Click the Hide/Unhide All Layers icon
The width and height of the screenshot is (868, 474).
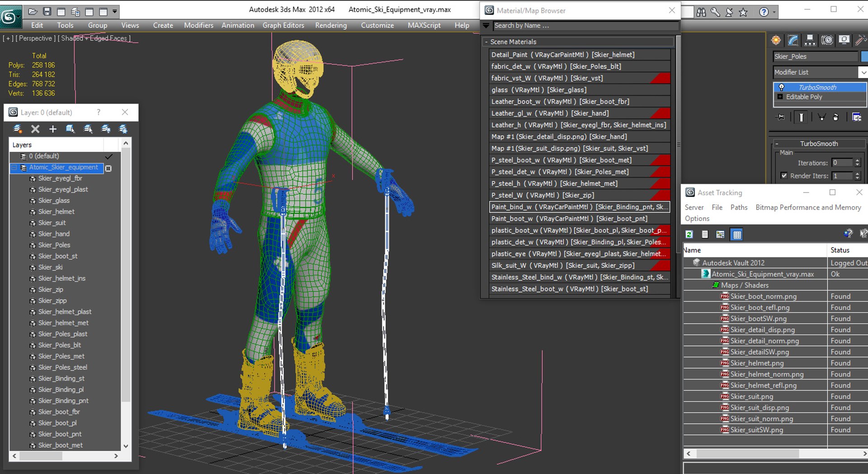click(106, 129)
